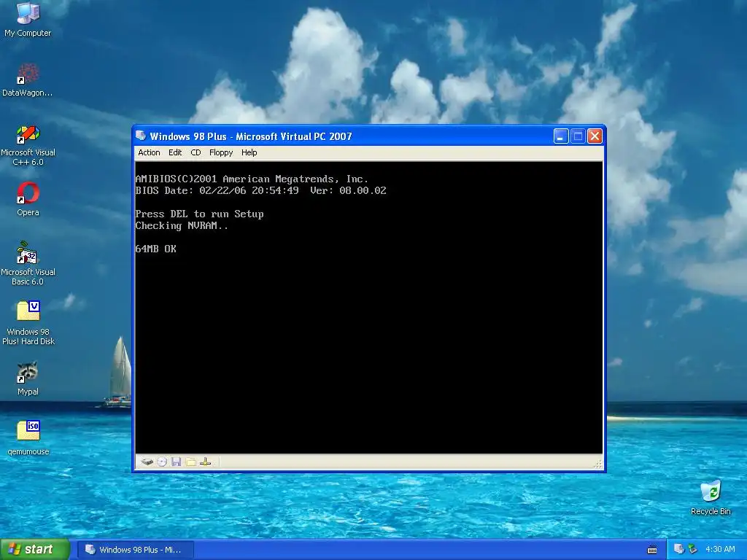
Task: Click the Safely Remove Hardware tray icon
Action: click(x=693, y=549)
